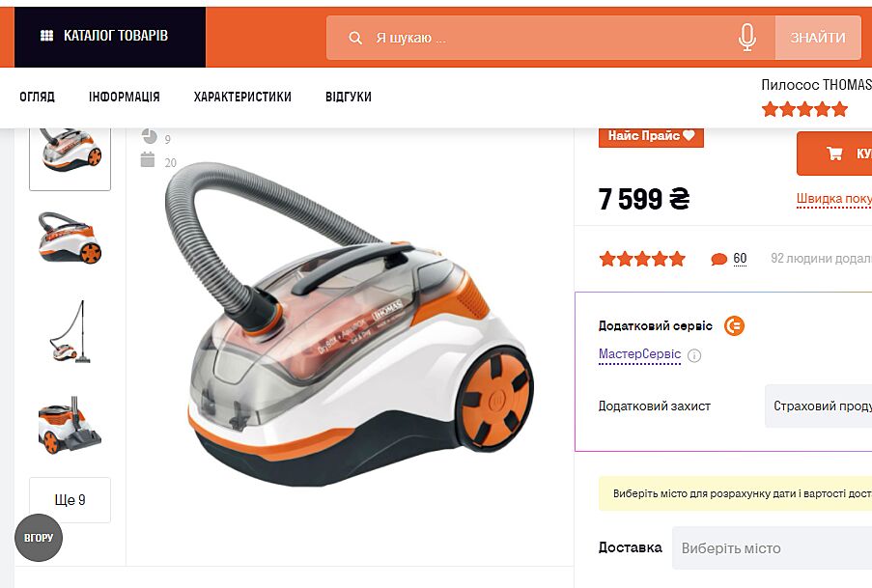The height and width of the screenshot is (588, 872).
Task: Click the pie clock icon above calendar
Action: [x=149, y=136]
